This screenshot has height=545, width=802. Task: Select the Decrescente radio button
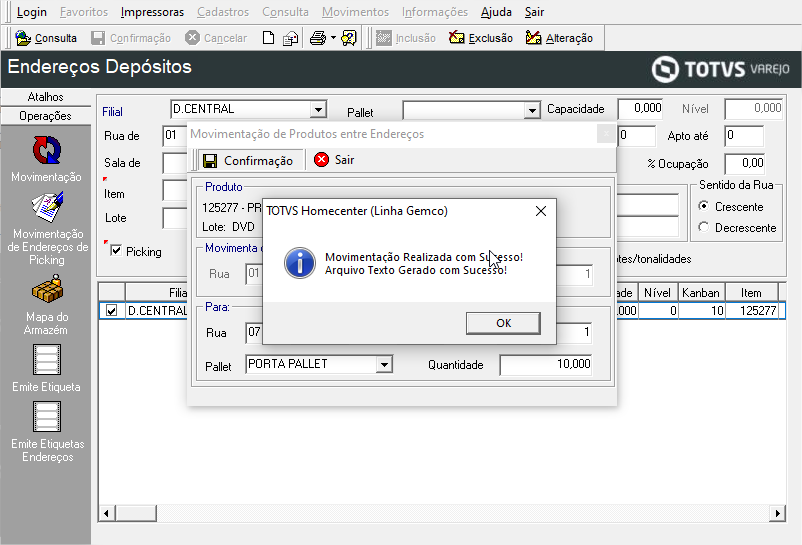point(704,227)
